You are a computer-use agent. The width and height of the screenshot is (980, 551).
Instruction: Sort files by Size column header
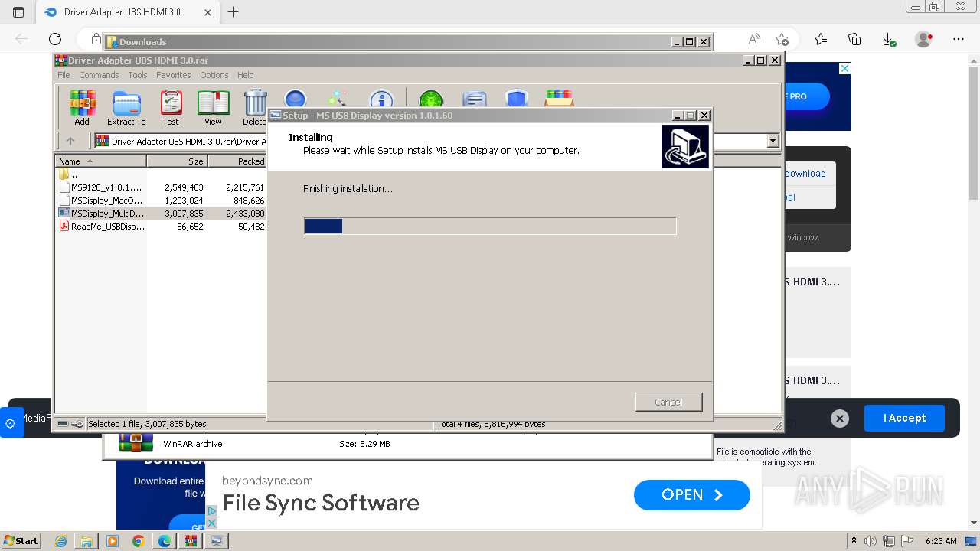[x=177, y=161]
